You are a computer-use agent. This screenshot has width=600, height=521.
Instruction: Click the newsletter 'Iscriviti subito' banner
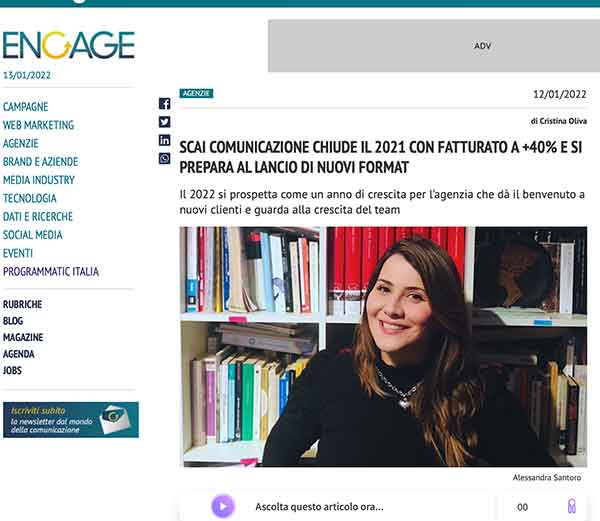[71, 420]
